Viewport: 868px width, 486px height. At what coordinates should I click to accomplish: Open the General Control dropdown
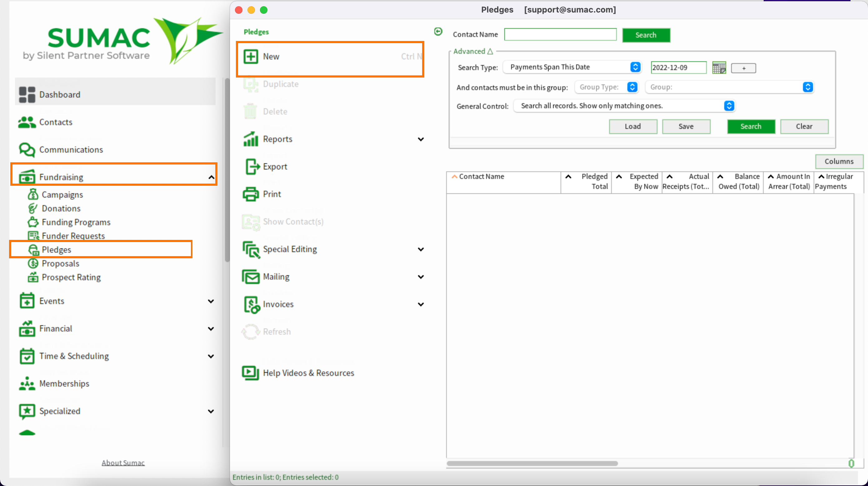(624, 106)
